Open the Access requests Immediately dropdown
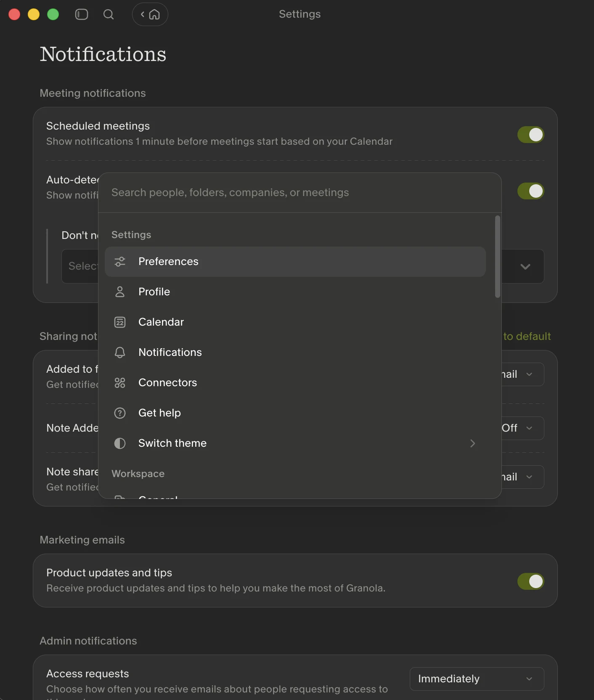 point(477,679)
